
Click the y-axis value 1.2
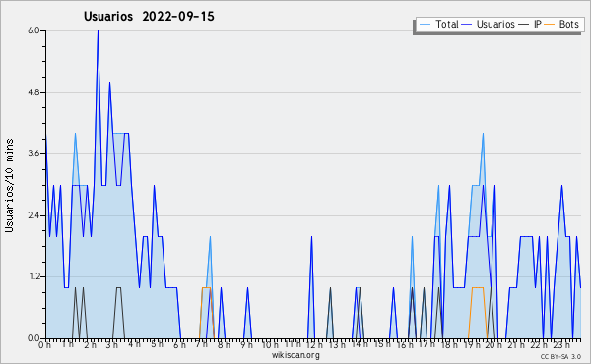(x=33, y=277)
